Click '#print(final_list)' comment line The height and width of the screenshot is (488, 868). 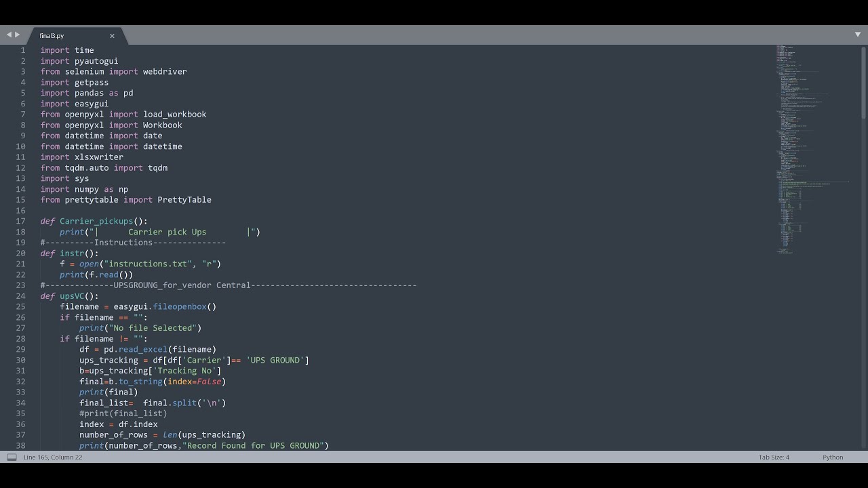pyautogui.click(x=123, y=413)
